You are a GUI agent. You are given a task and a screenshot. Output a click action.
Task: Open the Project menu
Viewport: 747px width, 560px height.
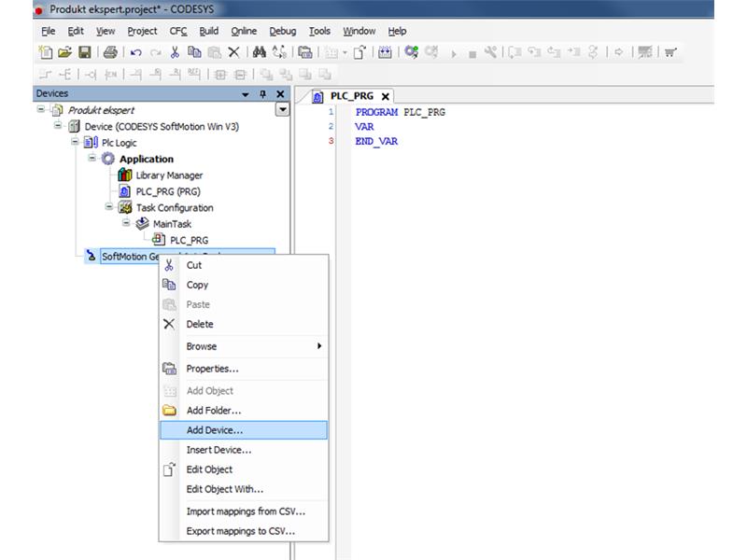click(x=142, y=31)
